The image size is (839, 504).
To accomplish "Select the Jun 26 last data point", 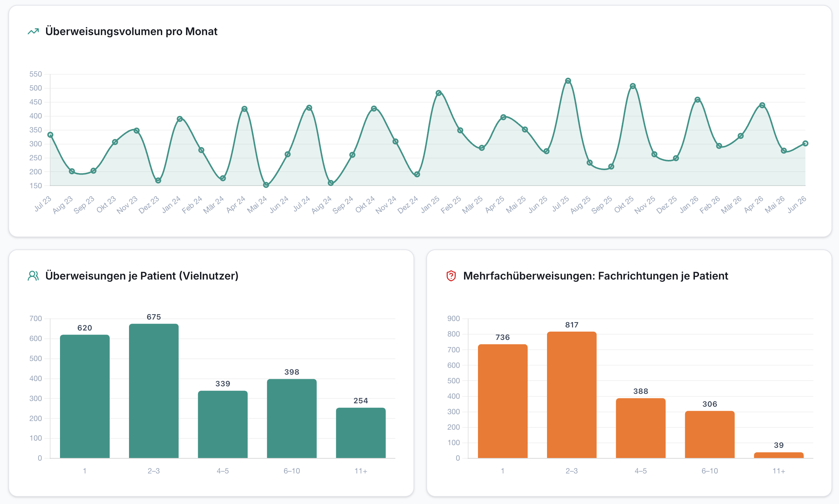I will (805, 143).
